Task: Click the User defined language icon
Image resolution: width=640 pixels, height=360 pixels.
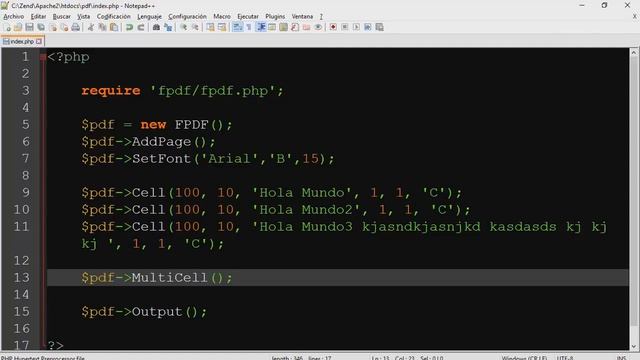Action: point(272,27)
